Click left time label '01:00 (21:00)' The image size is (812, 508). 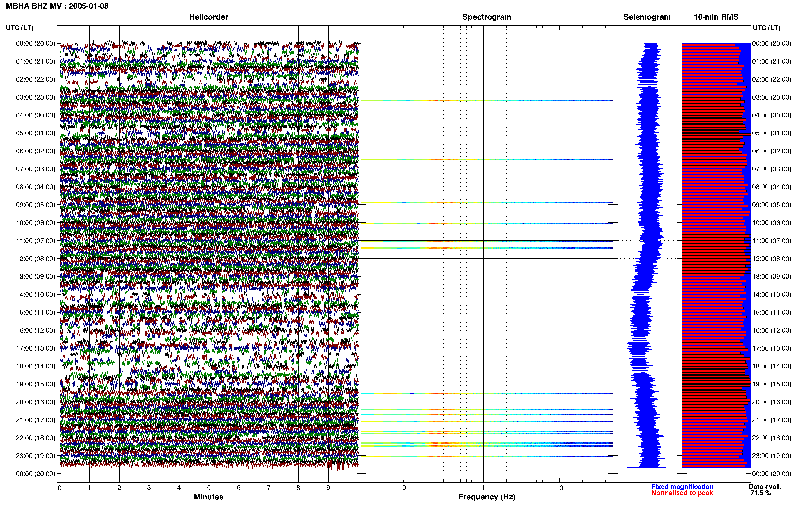(36, 61)
